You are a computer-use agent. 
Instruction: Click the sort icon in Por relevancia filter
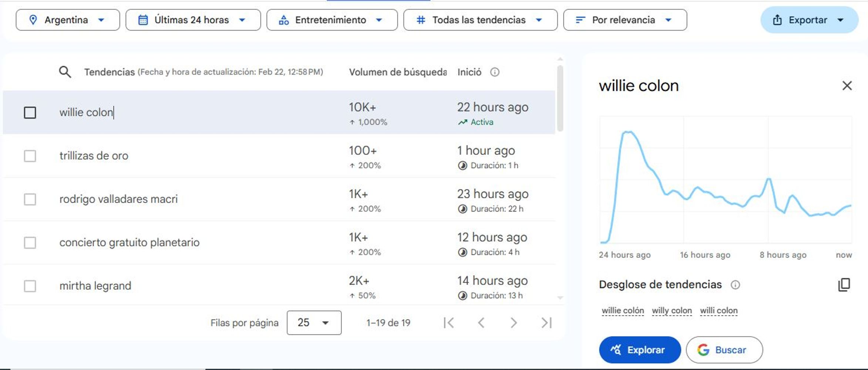tap(581, 20)
